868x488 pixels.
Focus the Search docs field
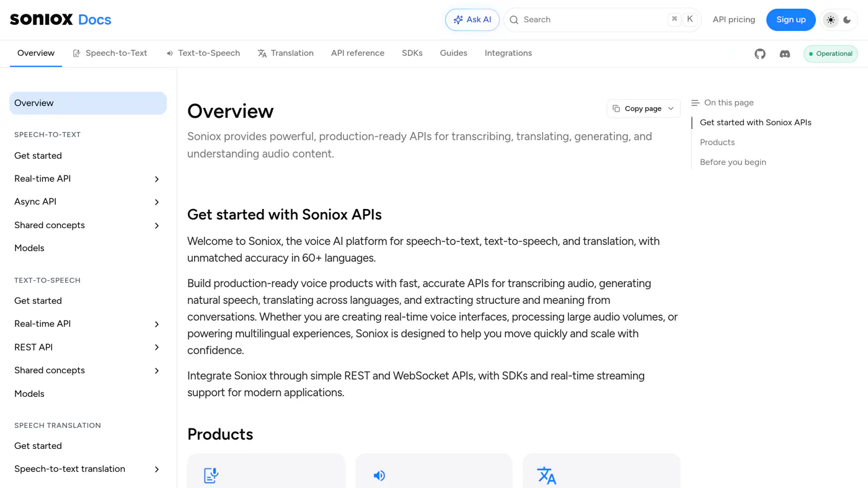click(603, 20)
